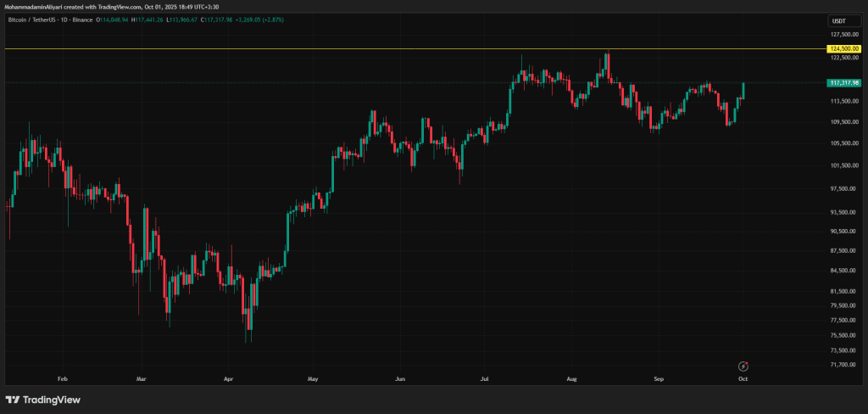Click the Bitcoin / TetherUS symbol title

click(x=39, y=18)
